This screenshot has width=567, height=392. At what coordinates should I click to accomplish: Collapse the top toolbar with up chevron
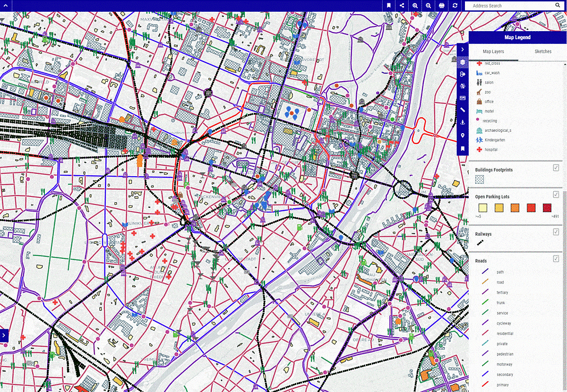[5, 6]
